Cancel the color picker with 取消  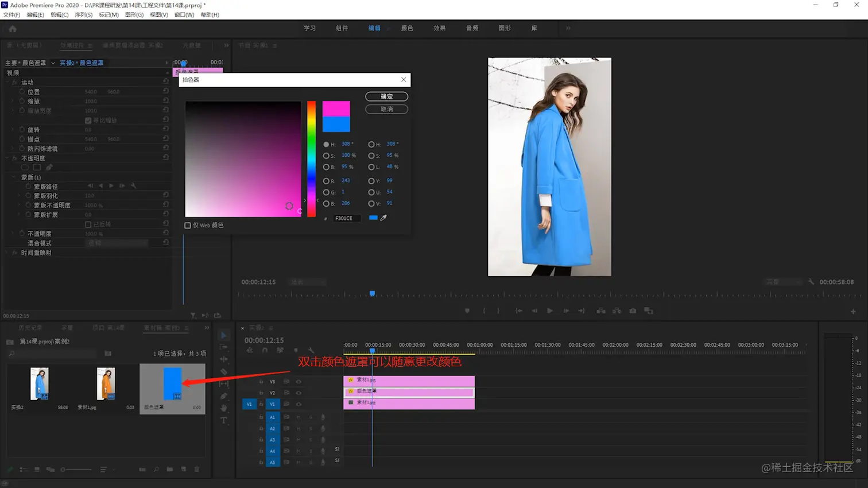386,109
